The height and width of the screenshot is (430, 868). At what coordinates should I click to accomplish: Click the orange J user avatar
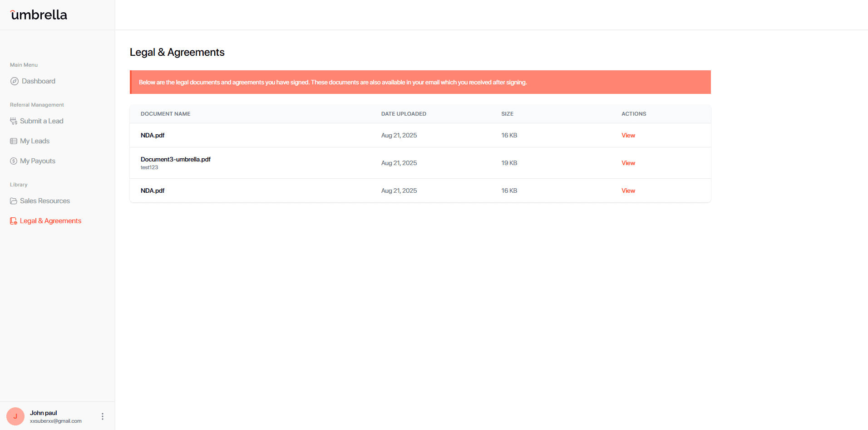click(x=15, y=416)
